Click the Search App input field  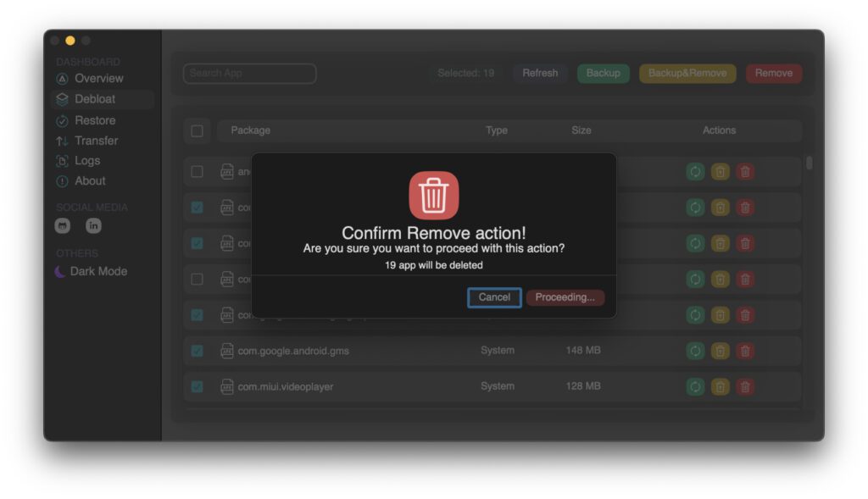[249, 73]
